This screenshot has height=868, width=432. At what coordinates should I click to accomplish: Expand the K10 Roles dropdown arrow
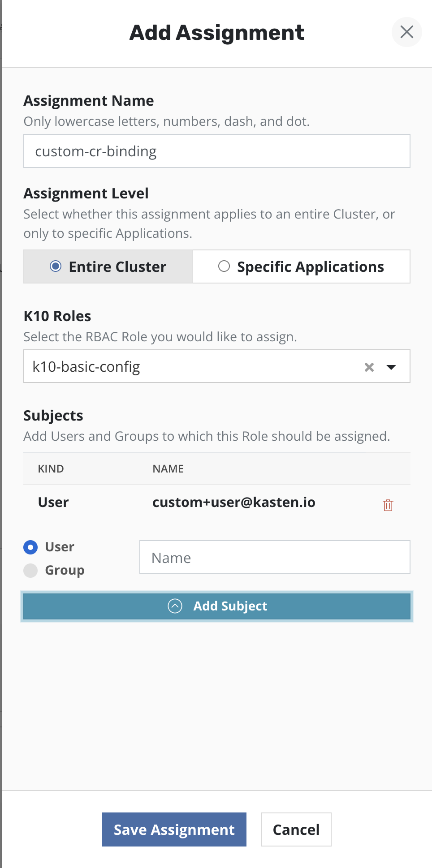(x=391, y=367)
